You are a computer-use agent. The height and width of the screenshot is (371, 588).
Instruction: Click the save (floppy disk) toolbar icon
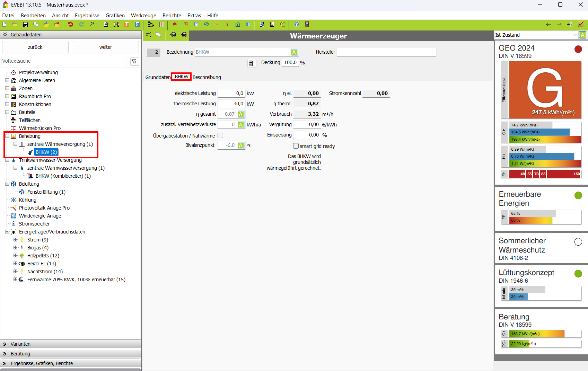click(x=25, y=24)
